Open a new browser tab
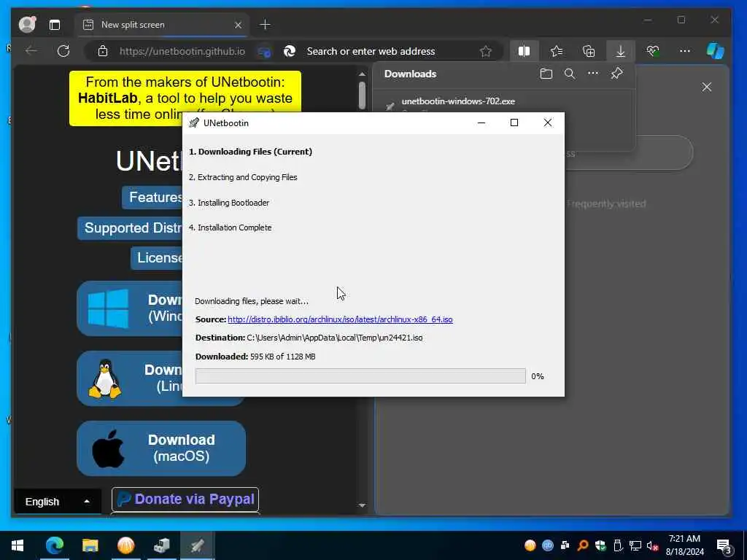Screen dimensions: 747x560 265,25
